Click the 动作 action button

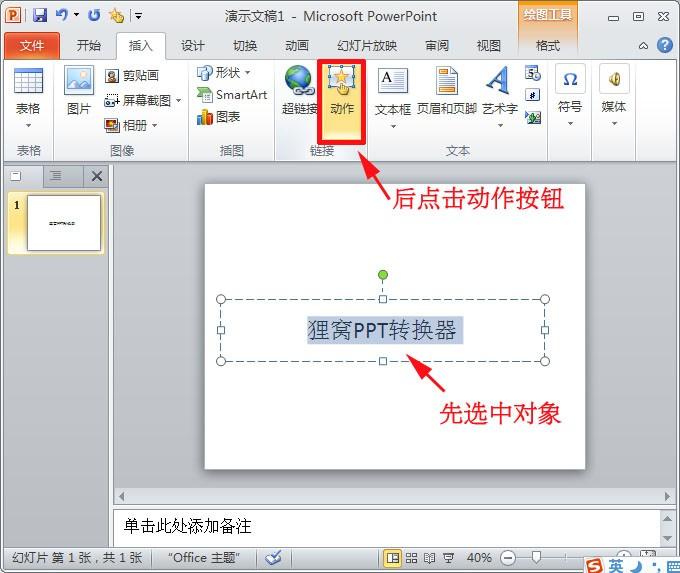pyautogui.click(x=342, y=101)
